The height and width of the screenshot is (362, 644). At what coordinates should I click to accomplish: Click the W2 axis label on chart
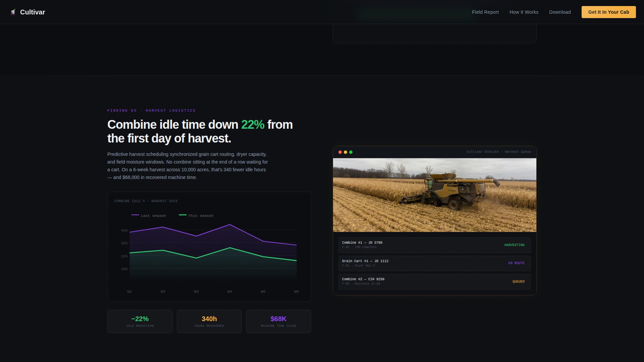click(163, 292)
